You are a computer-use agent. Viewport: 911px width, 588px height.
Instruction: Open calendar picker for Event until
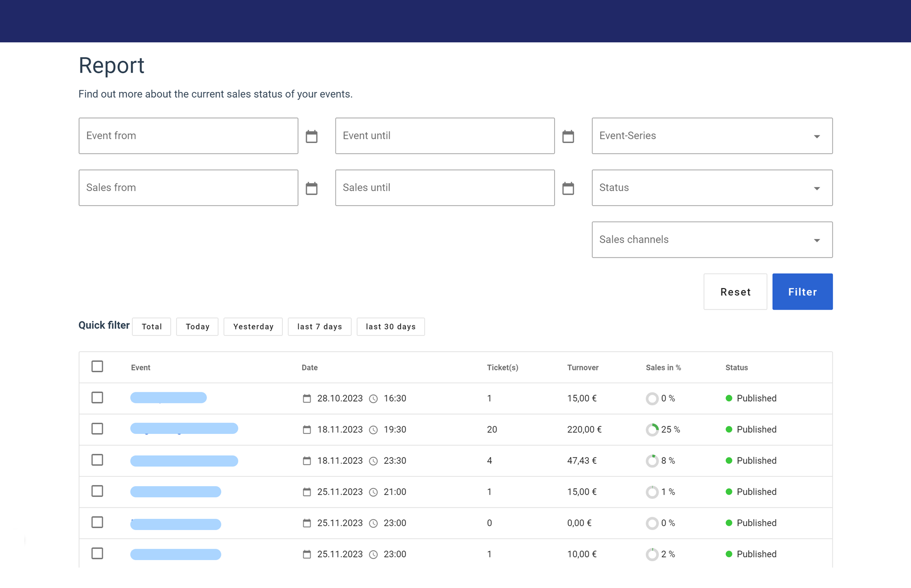point(568,136)
